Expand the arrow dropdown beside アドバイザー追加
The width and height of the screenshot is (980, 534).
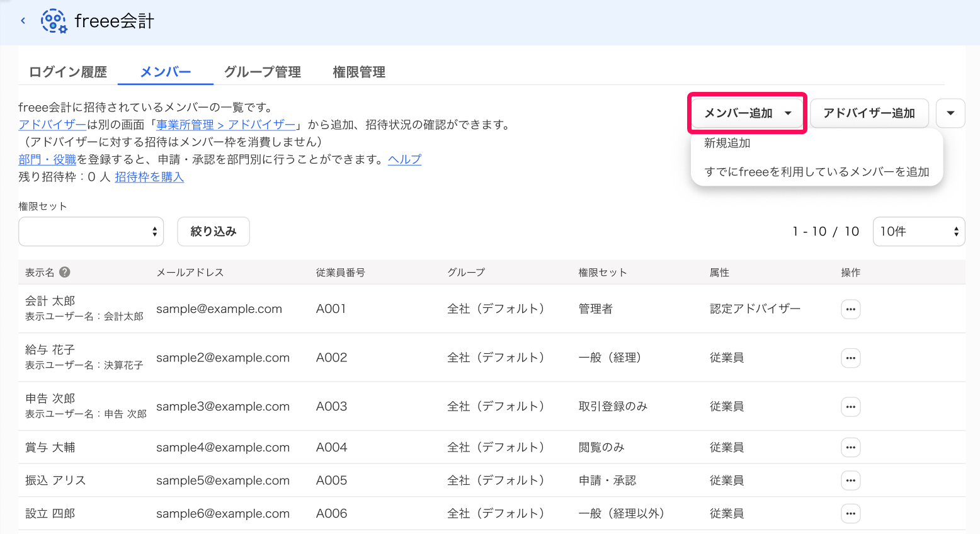click(x=950, y=113)
